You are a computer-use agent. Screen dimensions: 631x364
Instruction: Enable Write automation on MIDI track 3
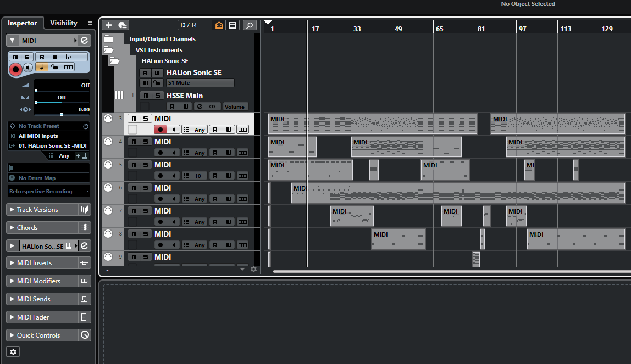coord(228,130)
